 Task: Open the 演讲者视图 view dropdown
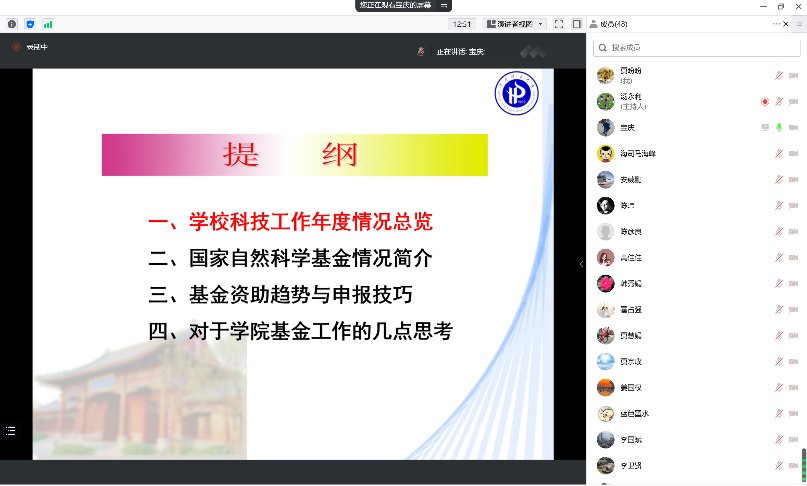515,23
